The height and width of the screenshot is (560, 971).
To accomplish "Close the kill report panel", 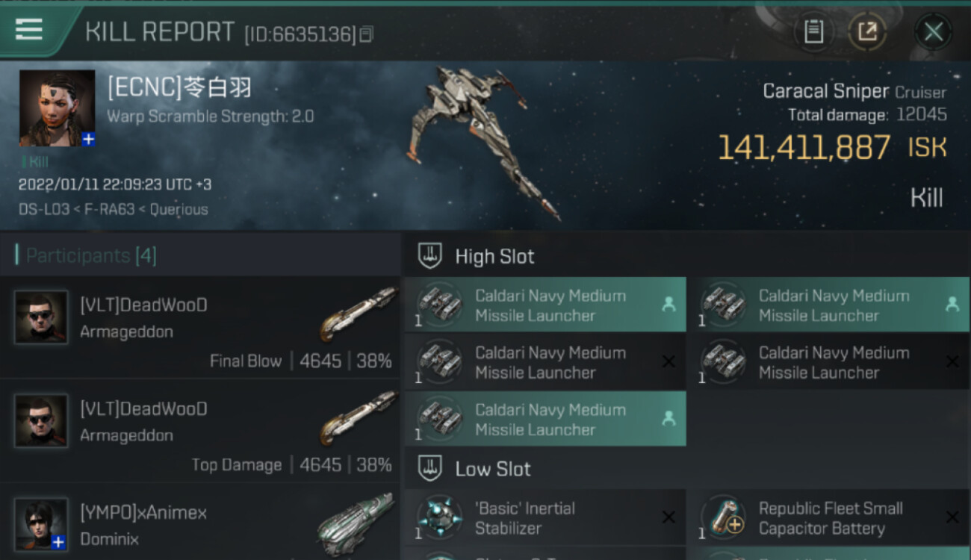I will tap(933, 32).
